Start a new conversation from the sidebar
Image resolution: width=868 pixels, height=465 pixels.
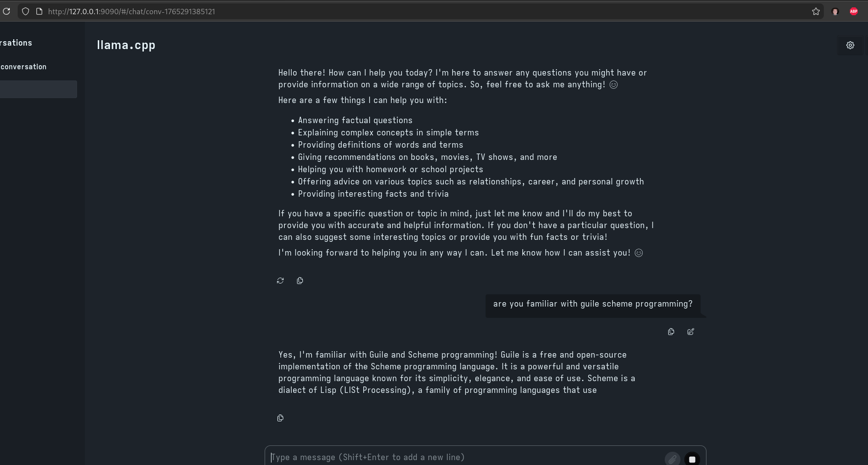24,67
